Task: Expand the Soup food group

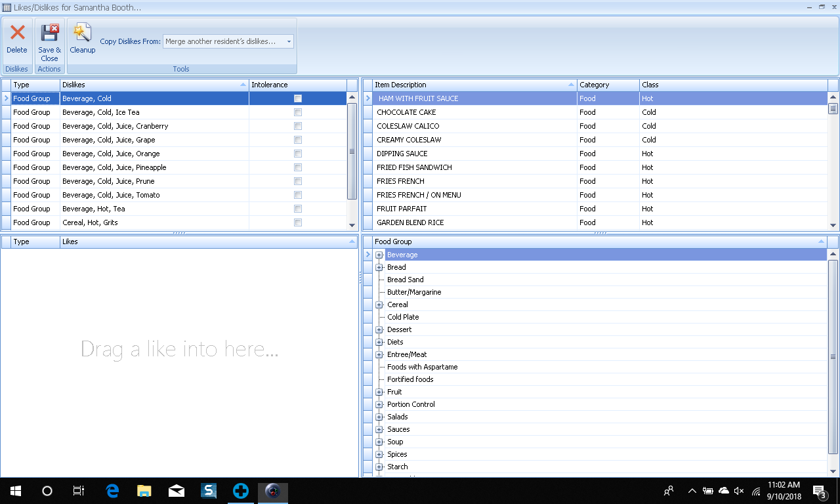Action: tap(379, 442)
